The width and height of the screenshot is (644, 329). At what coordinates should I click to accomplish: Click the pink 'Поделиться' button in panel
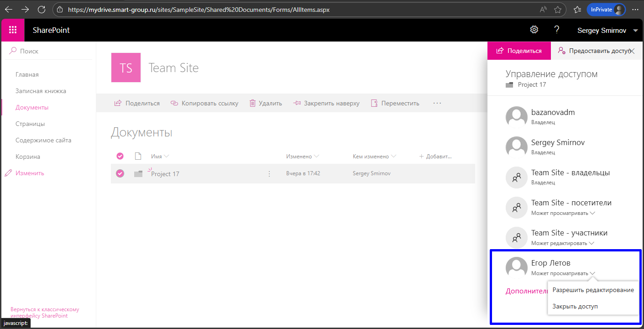pyautogui.click(x=519, y=51)
